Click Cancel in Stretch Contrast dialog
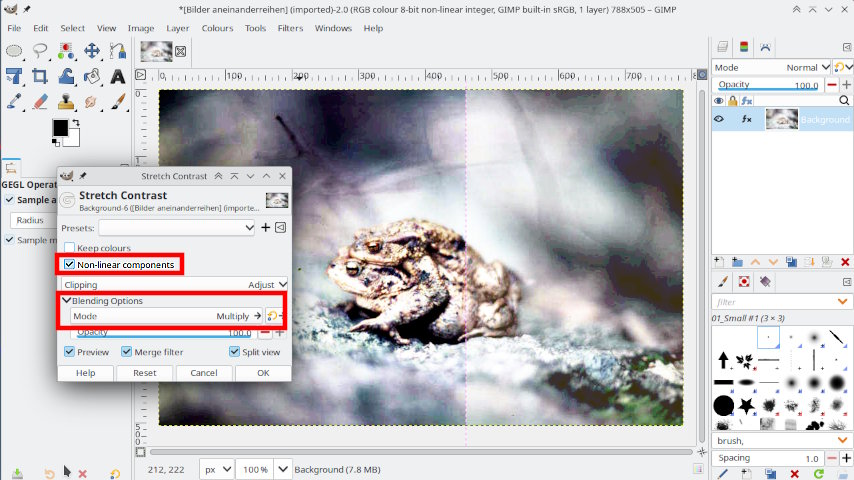 point(204,373)
